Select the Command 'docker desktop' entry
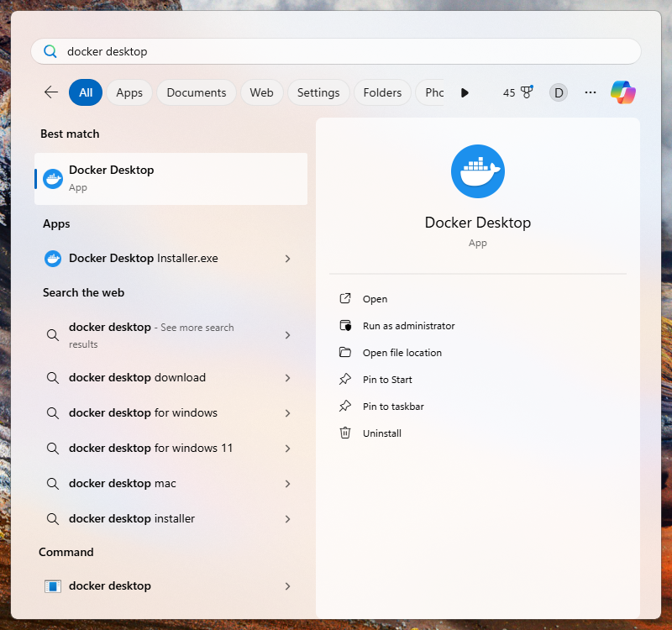The image size is (672, 630). click(171, 586)
